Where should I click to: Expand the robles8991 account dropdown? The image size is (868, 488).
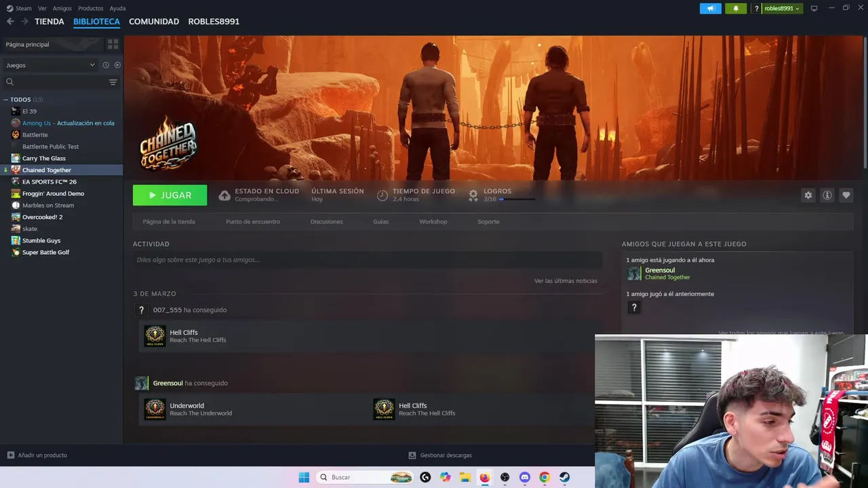tap(783, 8)
